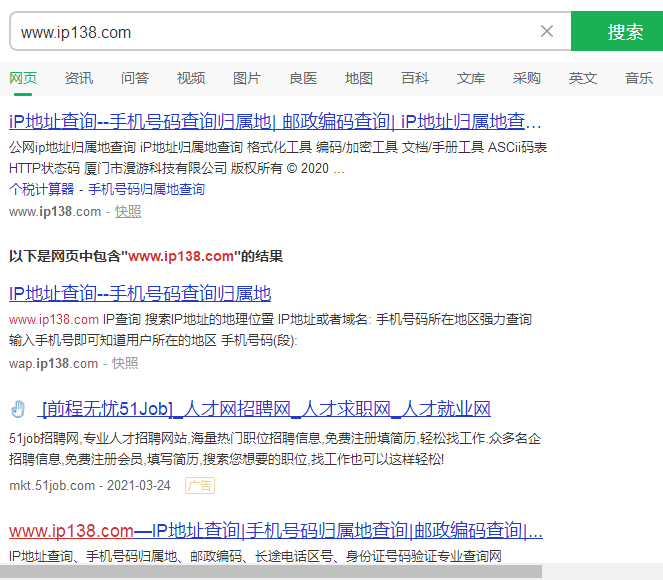Viewport: 663px width, 580px height.
Task: Click the hand icon beside the 51Job result
Action: click(17, 409)
